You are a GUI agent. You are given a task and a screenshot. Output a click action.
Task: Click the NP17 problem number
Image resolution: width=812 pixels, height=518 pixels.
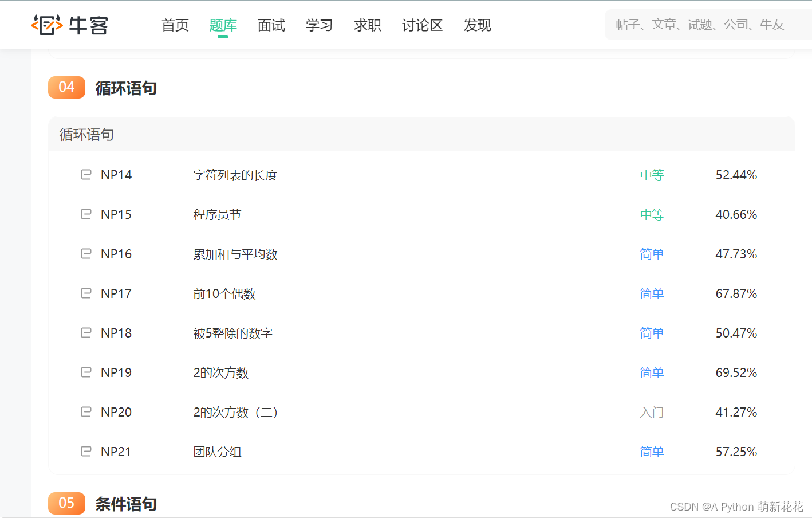point(116,293)
